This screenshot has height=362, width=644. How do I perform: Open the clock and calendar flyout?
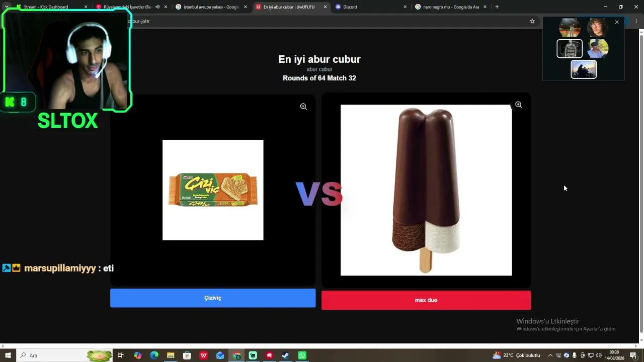614,355
